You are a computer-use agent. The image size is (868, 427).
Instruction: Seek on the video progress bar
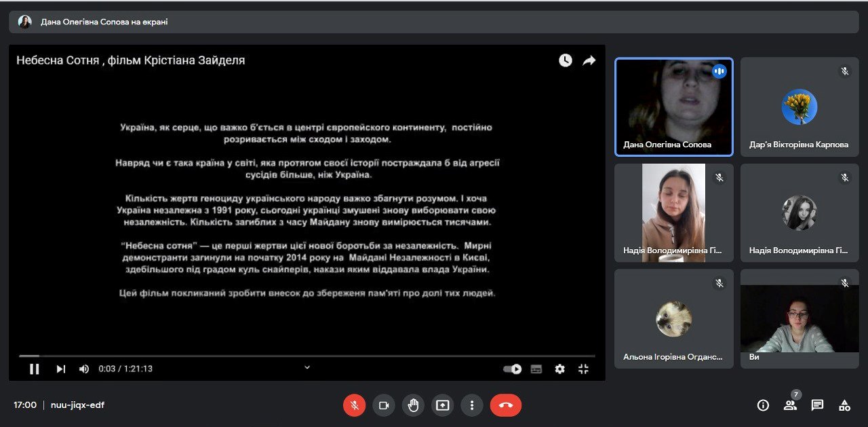[305, 356]
